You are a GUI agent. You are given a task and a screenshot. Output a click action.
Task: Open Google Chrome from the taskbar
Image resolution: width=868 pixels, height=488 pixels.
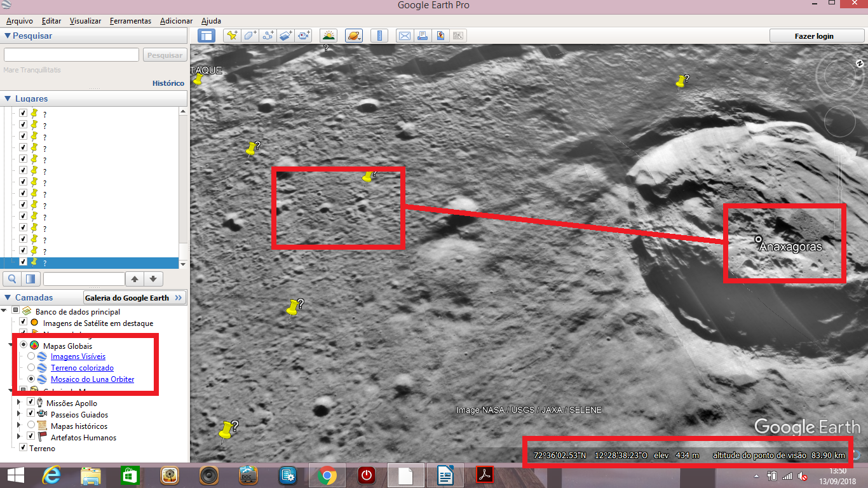(x=327, y=475)
